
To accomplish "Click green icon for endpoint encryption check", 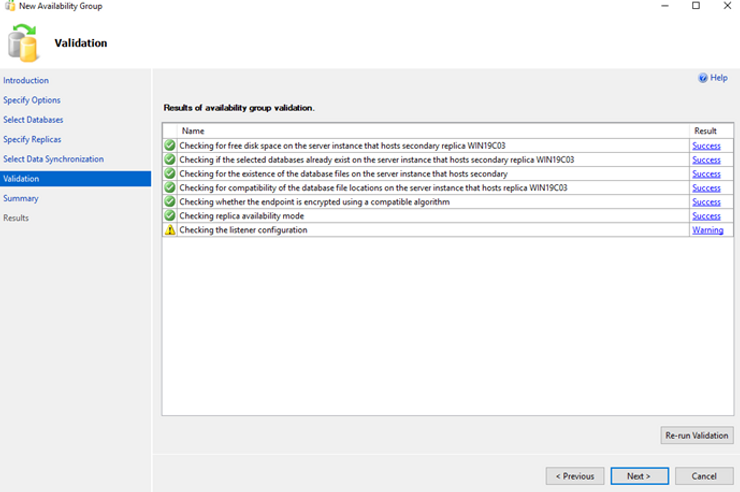I will (170, 202).
